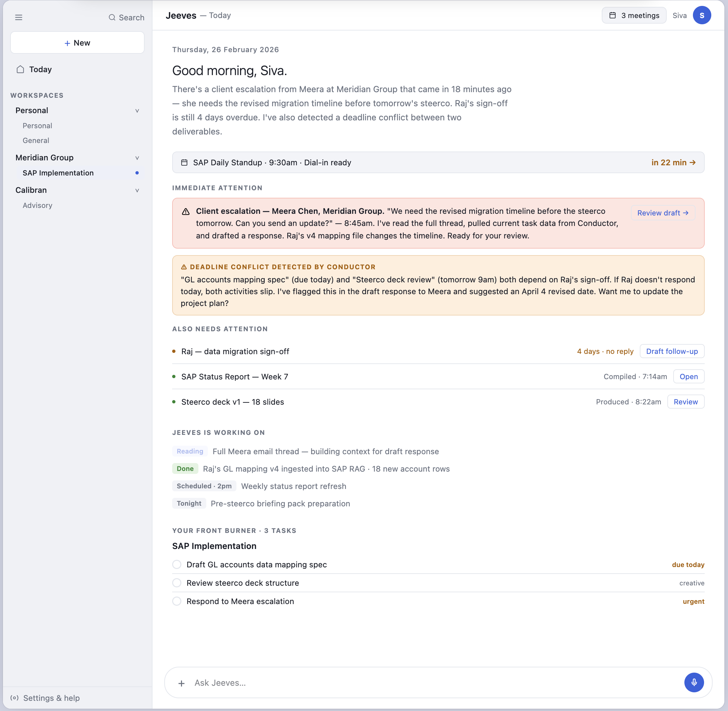Click the 'Tonight' status tag

point(189,503)
